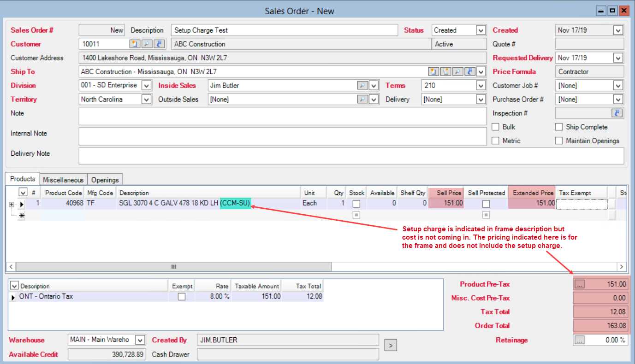Expand the Territory dropdown

(146, 100)
